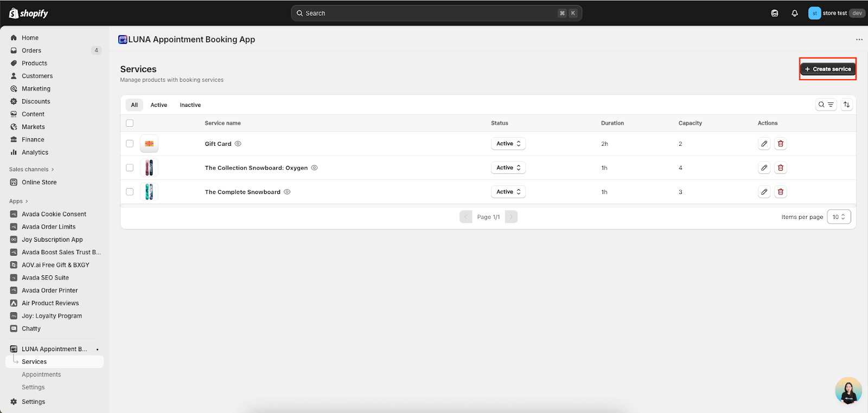Check the Gift Card row checkbox
Image resolution: width=868 pixels, height=413 pixels.
130,144
